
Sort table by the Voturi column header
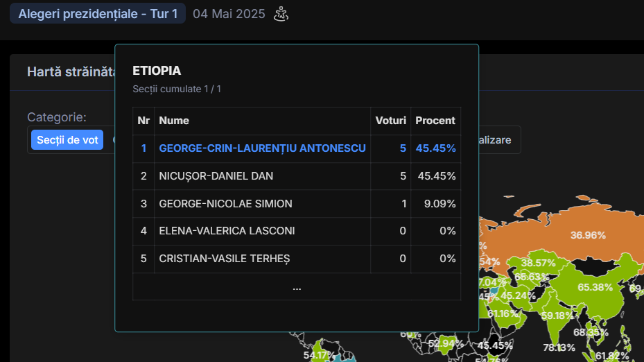[x=390, y=121]
